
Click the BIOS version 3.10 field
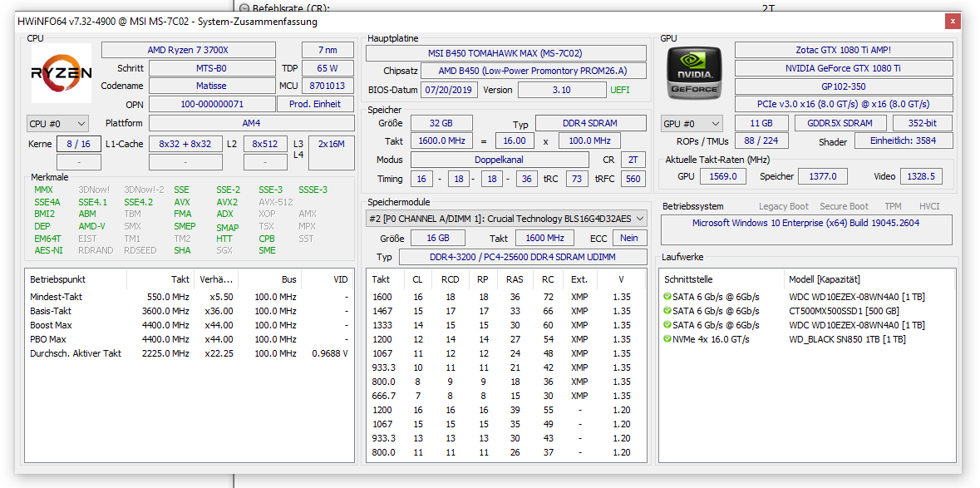pos(562,89)
